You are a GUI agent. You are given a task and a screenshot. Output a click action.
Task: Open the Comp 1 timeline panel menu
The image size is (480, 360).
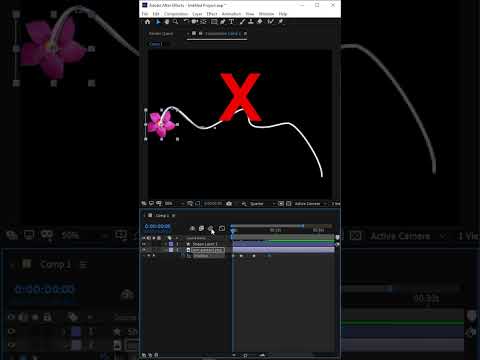[x=173, y=216]
